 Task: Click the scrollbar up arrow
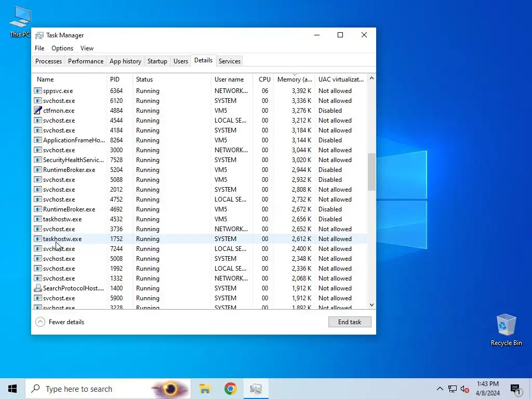(371, 78)
